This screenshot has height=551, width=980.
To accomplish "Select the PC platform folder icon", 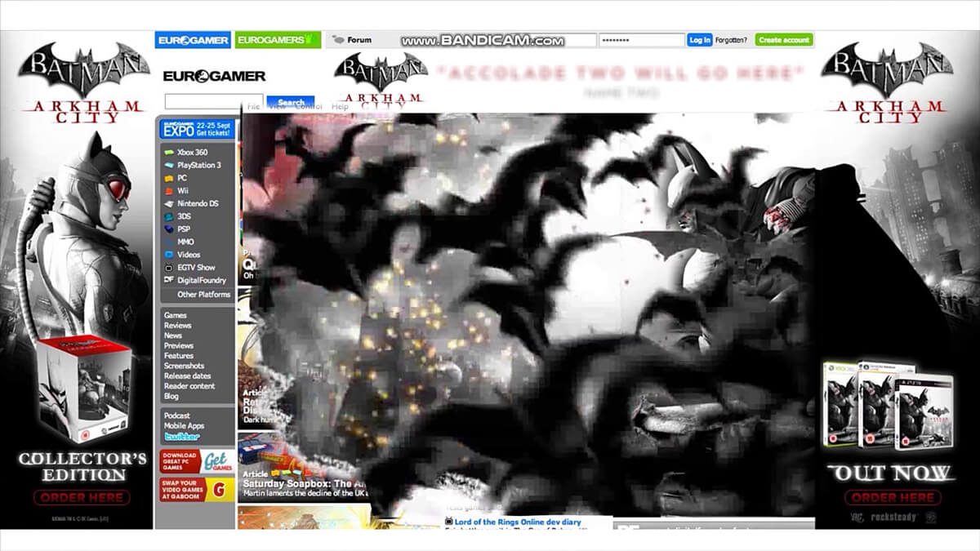I will (x=168, y=178).
